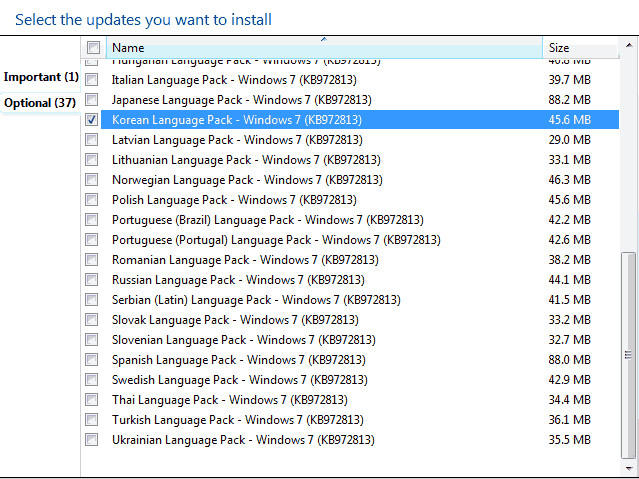Check the Ukrainian Language Pack checkbox
Screen dimensions: 639x479
pyautogui.click(x=92, y=439)
